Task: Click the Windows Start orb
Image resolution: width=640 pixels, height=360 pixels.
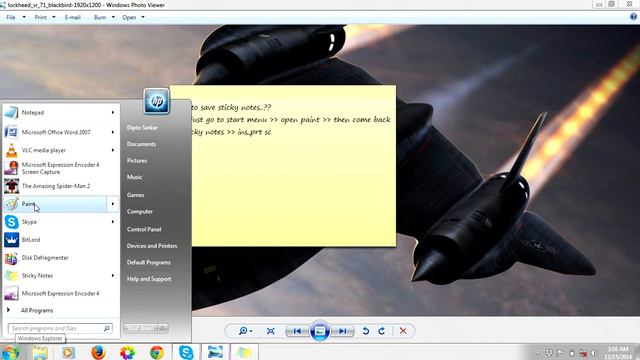Action: tap(11, 352)
